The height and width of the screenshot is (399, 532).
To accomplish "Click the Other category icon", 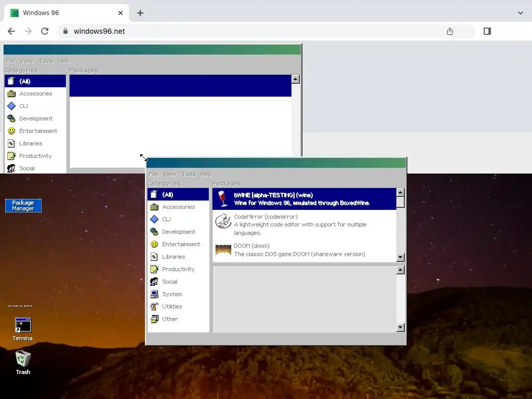I will point(154,319).
